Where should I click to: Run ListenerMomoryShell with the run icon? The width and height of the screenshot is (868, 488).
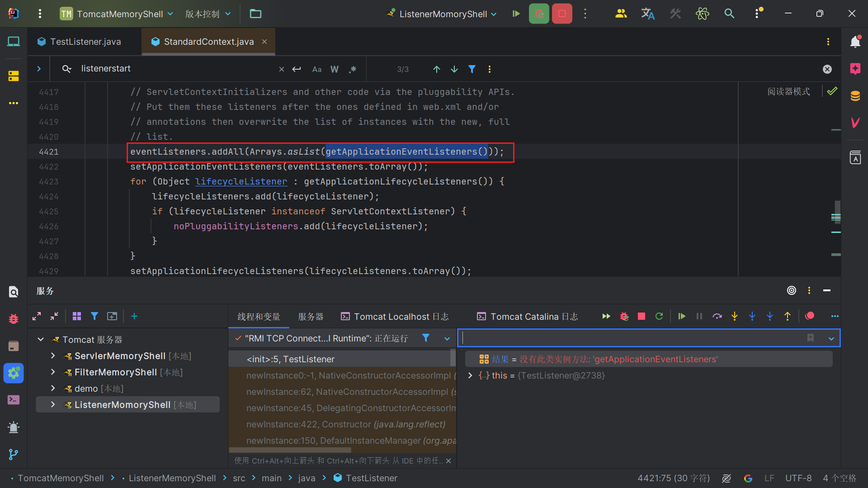[x=516, y=14]
